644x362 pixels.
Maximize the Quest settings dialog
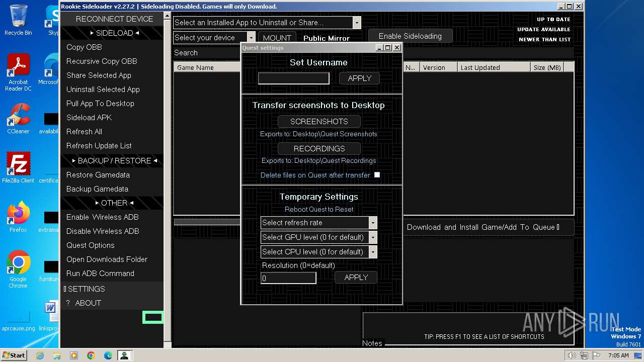click(388, 48)
